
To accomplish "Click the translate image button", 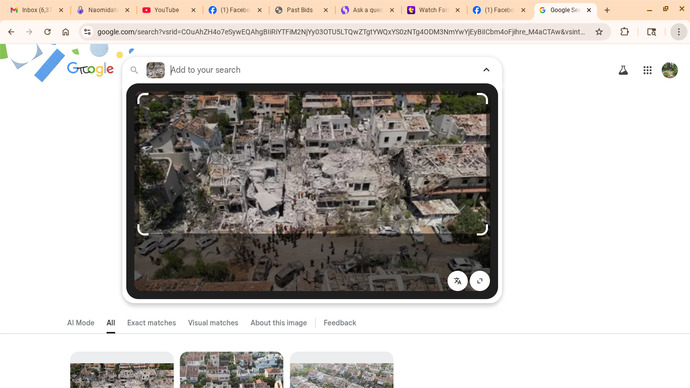I will pyautogui.click(x=458, y=281).
